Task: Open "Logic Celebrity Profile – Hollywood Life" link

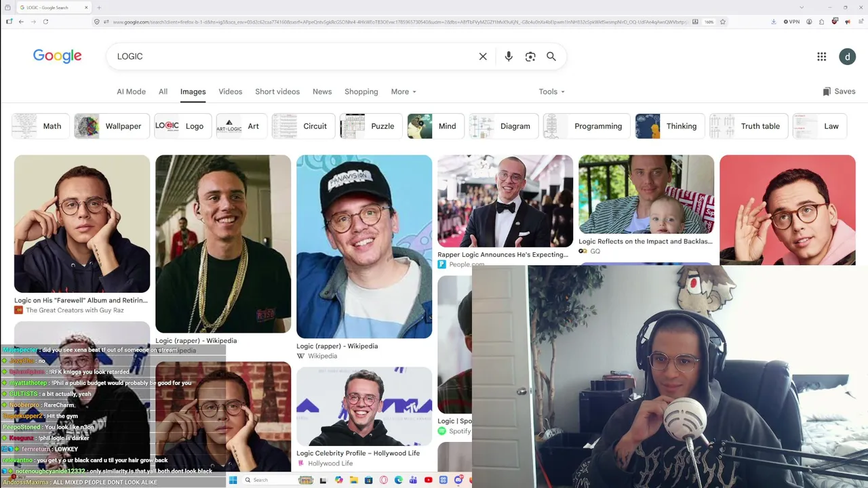Action: [358, 453]
